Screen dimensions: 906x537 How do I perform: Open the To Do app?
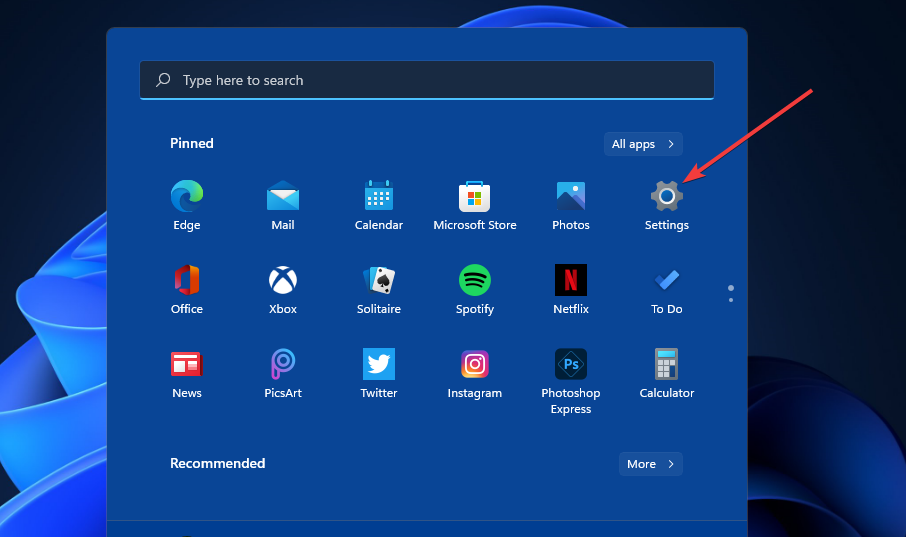point(667,280)
